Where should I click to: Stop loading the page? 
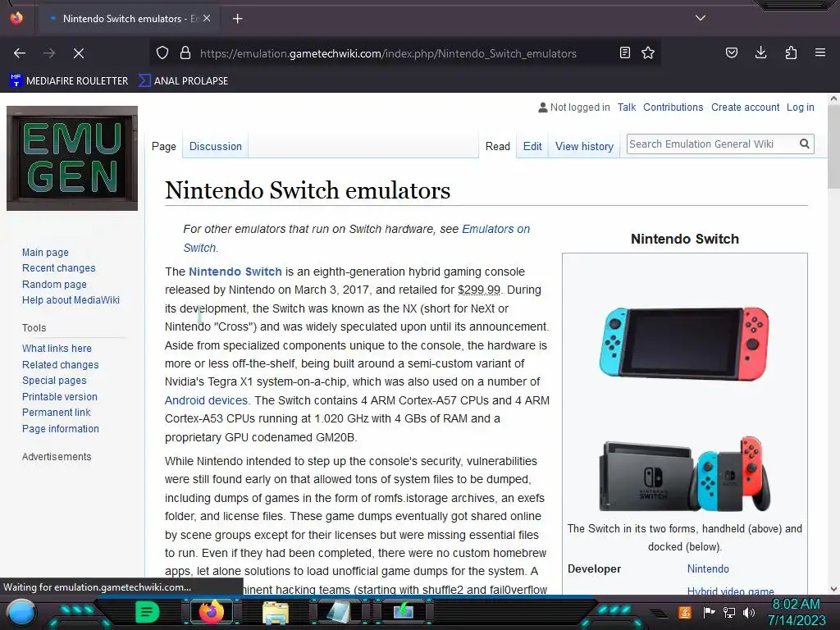coord(79,53)
